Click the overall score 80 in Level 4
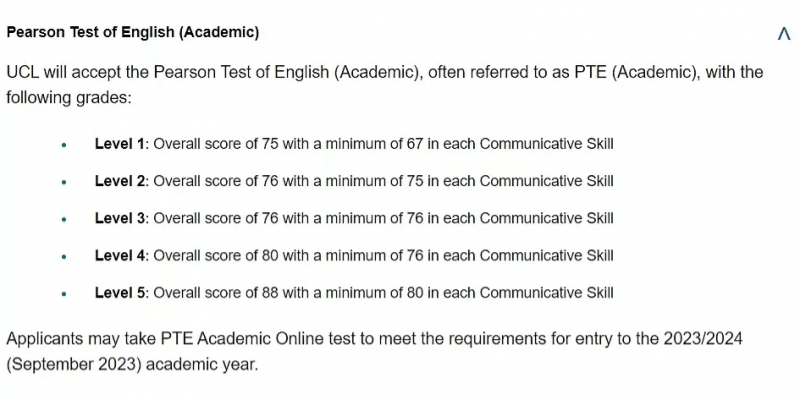 tap(270, 255)
